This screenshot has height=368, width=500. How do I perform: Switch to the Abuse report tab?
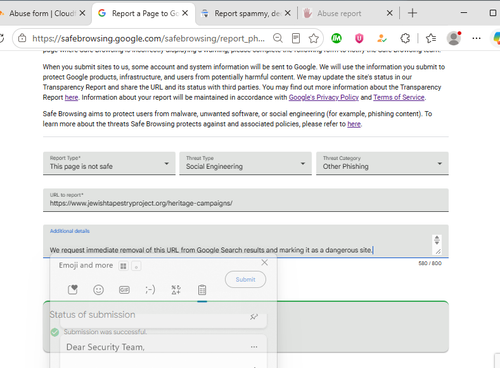pos(339,13)
